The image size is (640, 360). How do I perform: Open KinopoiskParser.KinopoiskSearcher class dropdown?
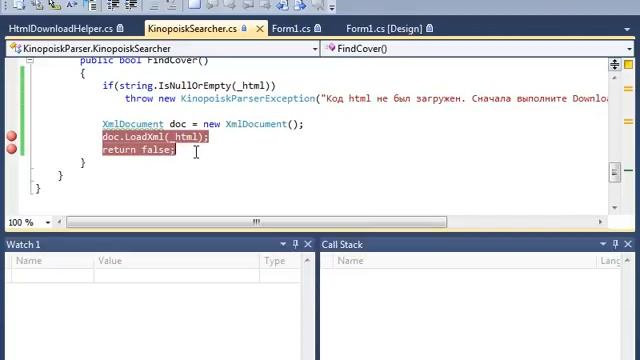click(315, 49)
